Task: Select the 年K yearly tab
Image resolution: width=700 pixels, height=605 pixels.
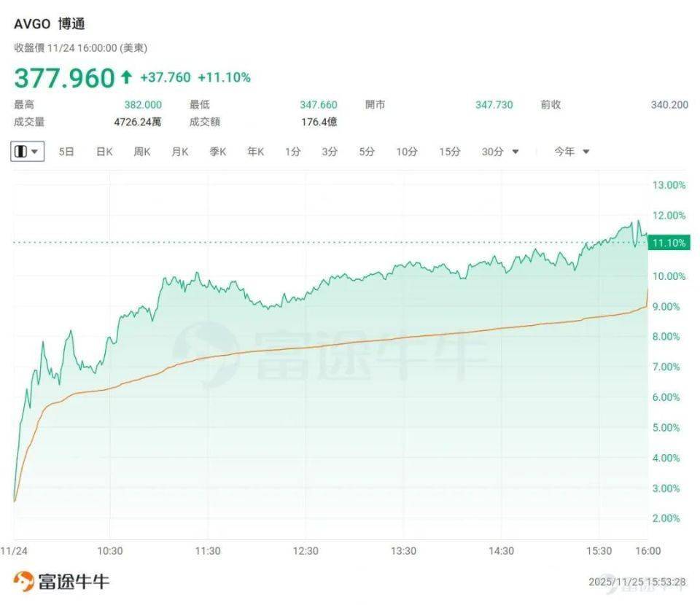Action: 255,152
